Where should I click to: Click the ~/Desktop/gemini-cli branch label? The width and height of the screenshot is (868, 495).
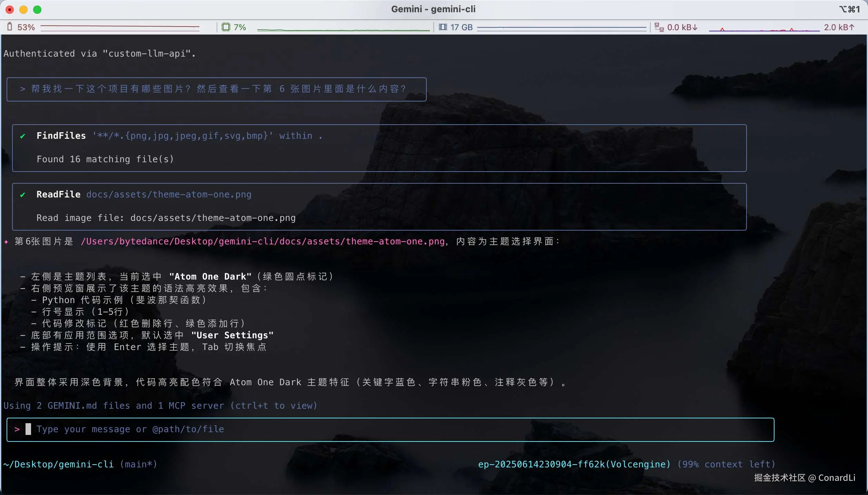(x=80, y=464)
